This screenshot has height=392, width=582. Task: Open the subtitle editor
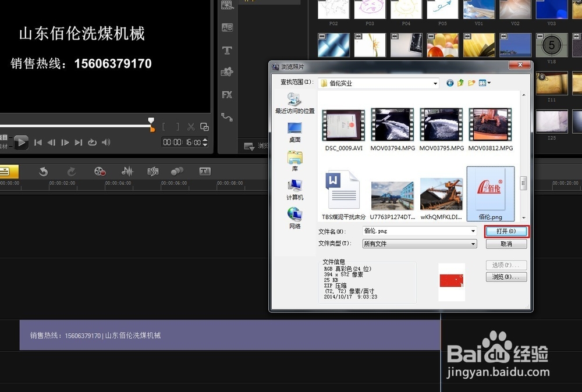tap(205, 172)
